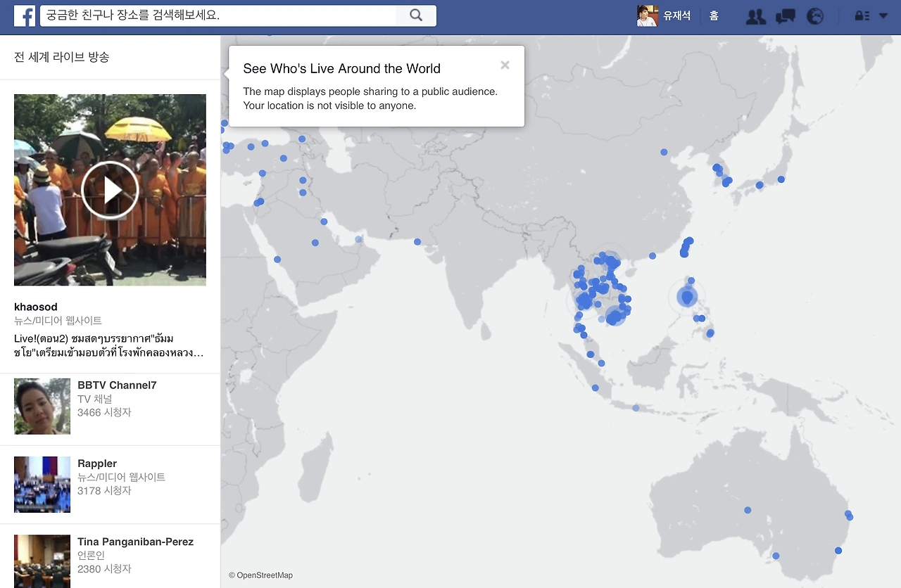Click the Facebook logo icon
901x588 pixels.
[x=25, y=15]
